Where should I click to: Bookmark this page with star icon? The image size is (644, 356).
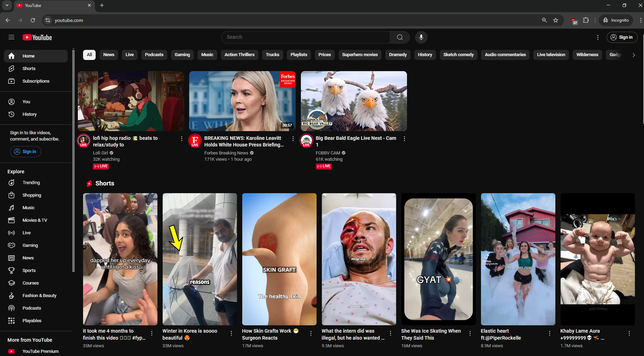click(556, 20)
